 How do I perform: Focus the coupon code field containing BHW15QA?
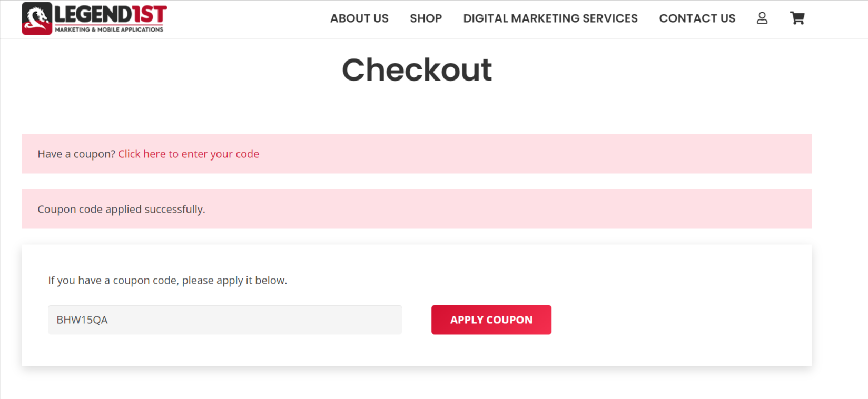225,320
